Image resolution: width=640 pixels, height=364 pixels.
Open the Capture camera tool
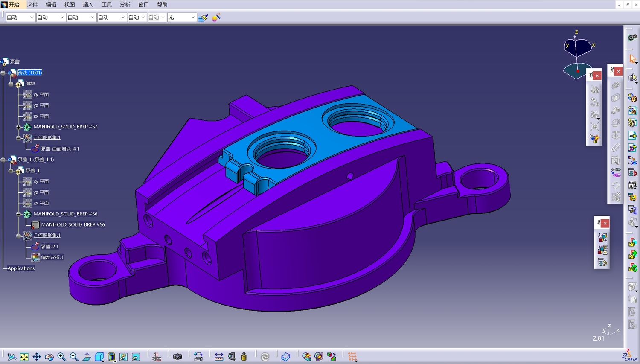(x=177, y=357)
